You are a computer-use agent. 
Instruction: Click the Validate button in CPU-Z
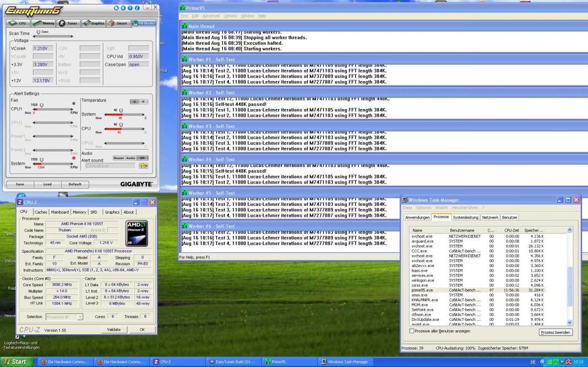pos(114,330)
